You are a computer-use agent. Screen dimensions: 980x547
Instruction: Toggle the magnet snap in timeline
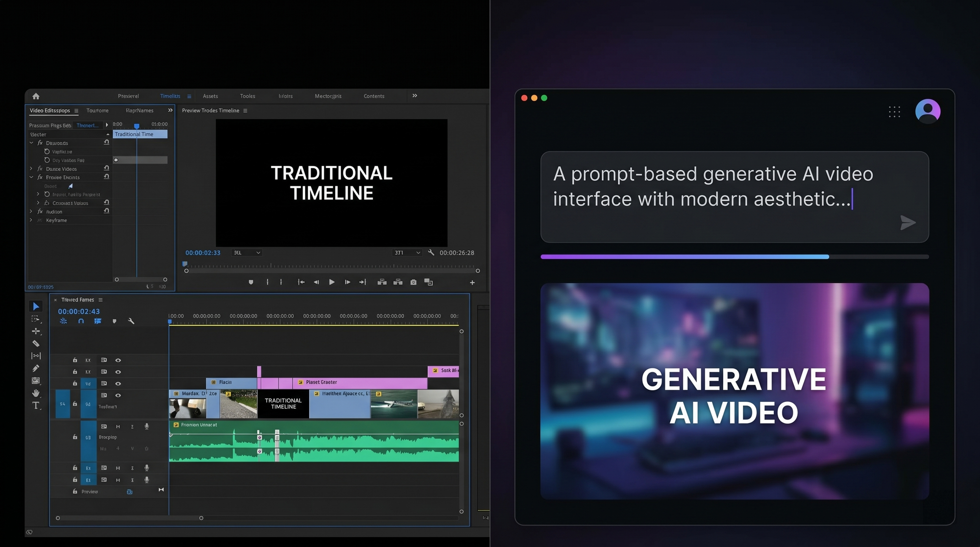pos(81,321)
